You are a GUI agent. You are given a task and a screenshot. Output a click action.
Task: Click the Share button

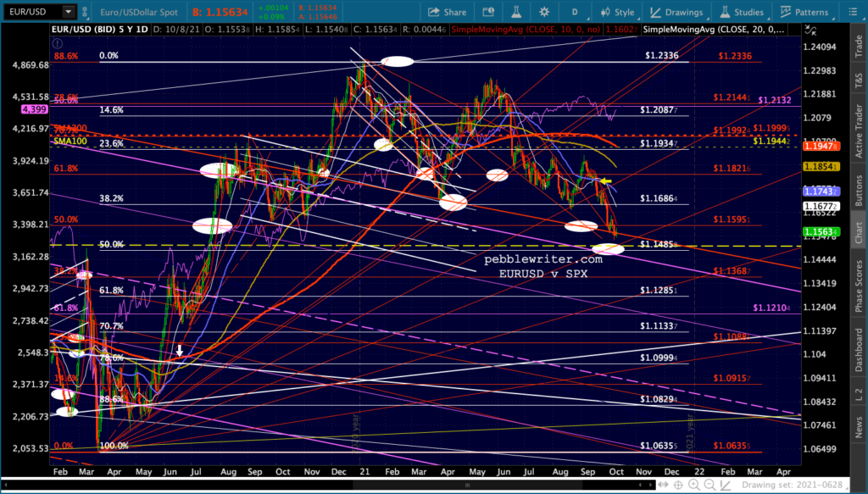[448, 12]
